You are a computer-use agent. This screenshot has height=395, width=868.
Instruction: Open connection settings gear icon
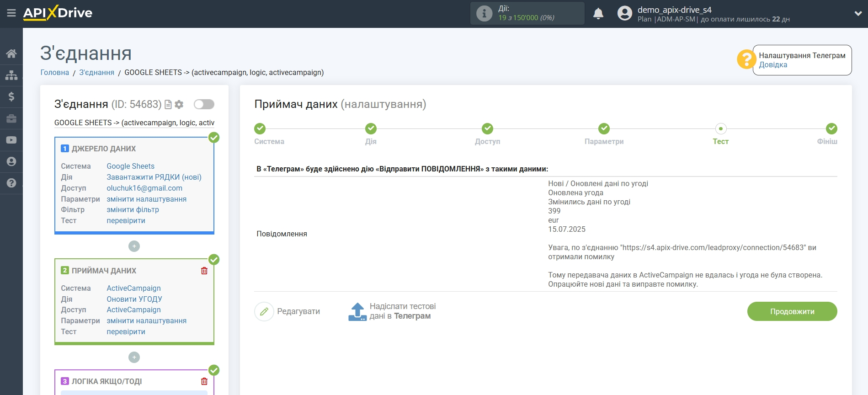point(179,105)
